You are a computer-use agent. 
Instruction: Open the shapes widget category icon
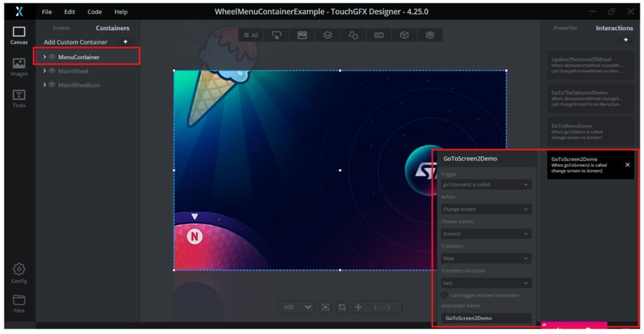coord(353,35)
